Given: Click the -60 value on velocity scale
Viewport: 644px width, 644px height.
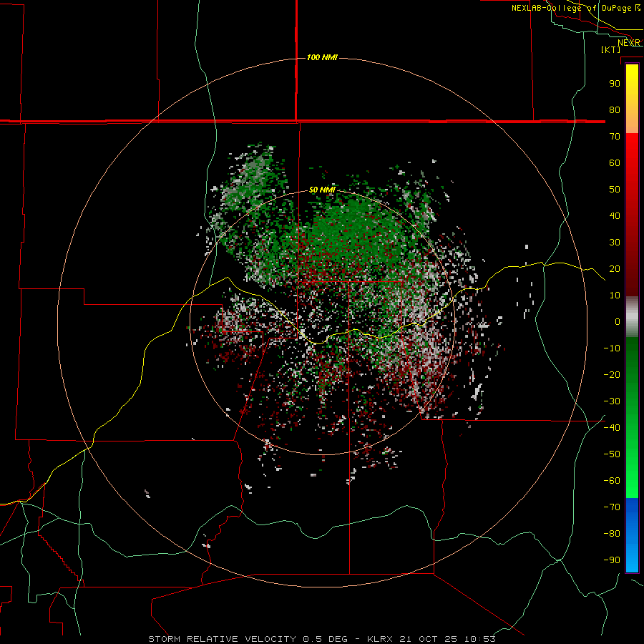Looking at the screenshot, I should 612,481.
